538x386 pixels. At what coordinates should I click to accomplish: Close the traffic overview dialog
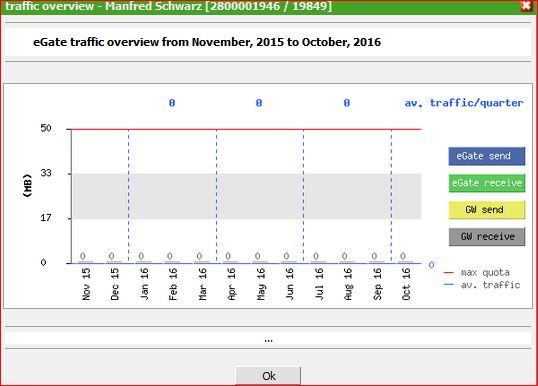pos(526,6)
